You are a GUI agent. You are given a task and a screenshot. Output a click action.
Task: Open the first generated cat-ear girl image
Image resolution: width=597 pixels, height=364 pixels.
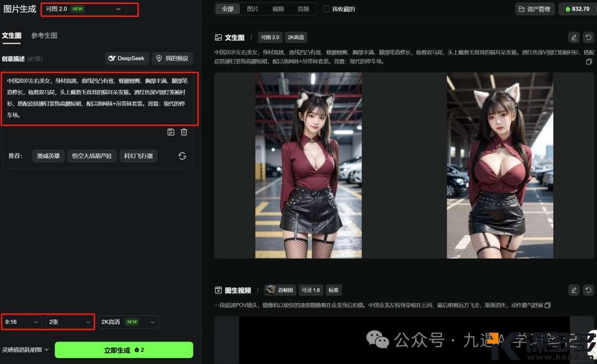tap(308, 165)
